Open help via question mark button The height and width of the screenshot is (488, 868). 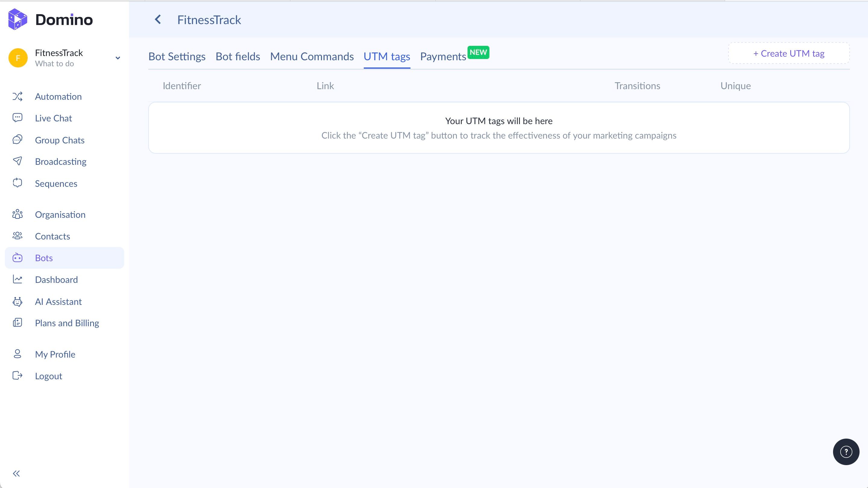click(846, 452)
